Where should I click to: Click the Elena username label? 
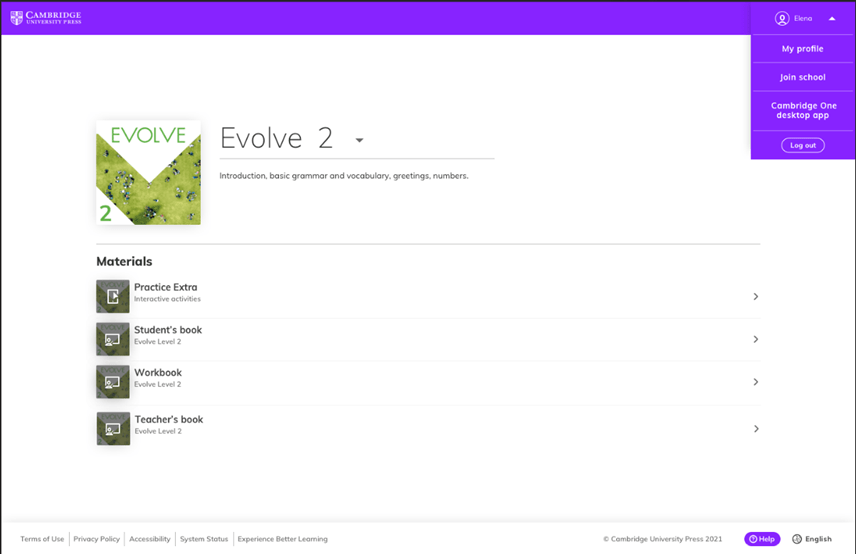(803, 19)
